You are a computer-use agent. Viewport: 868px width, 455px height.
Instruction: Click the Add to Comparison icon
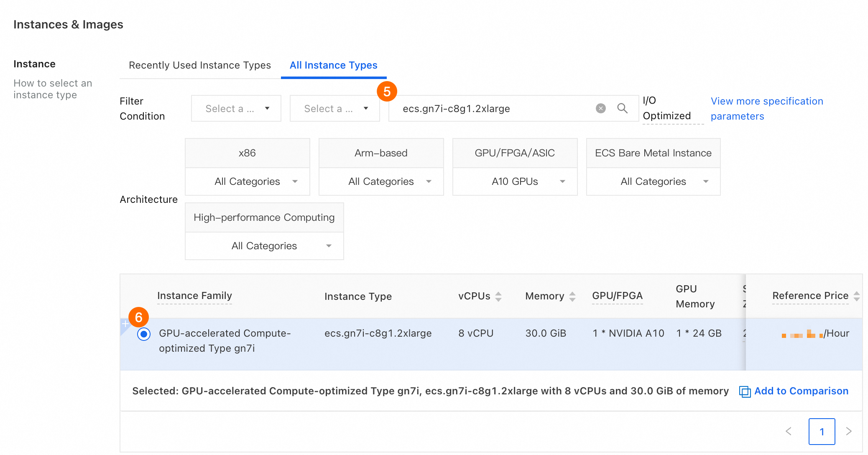[x=745, y=391]
